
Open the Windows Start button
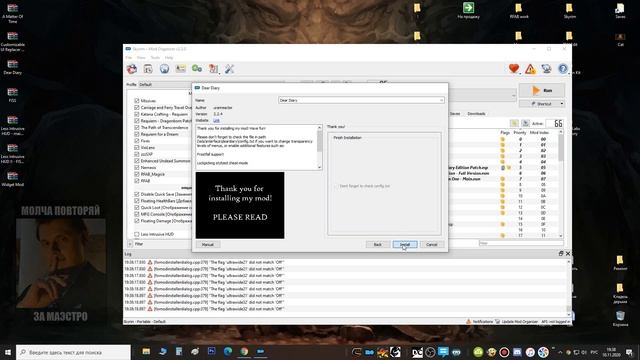tap(7, 352)
